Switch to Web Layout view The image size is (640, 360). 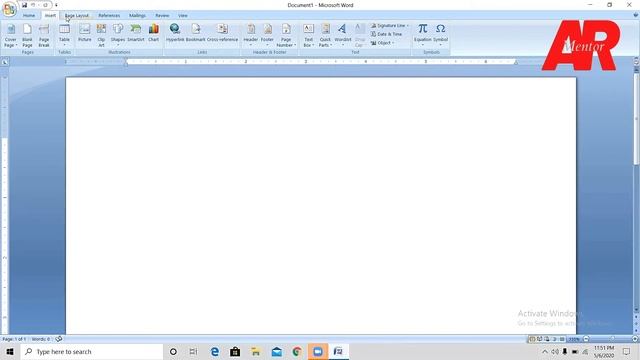pyautogui.click(x=547, y=339)
